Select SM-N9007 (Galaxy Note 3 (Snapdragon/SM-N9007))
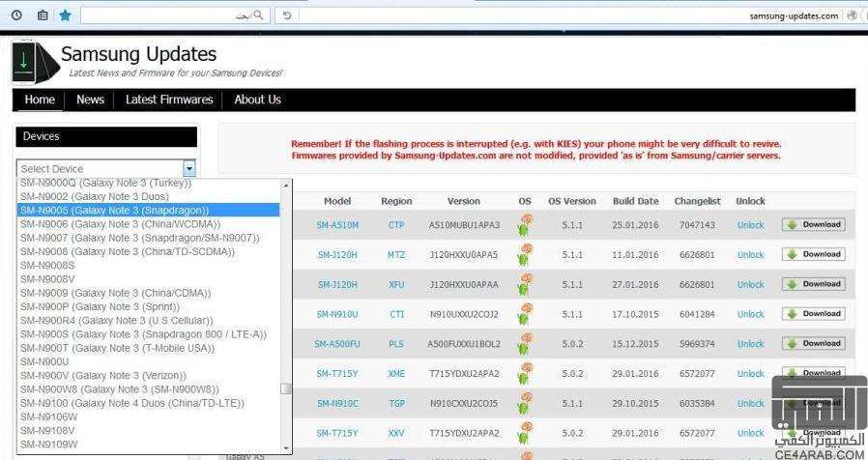The image size is (868, 460). (x=148, y=238)
